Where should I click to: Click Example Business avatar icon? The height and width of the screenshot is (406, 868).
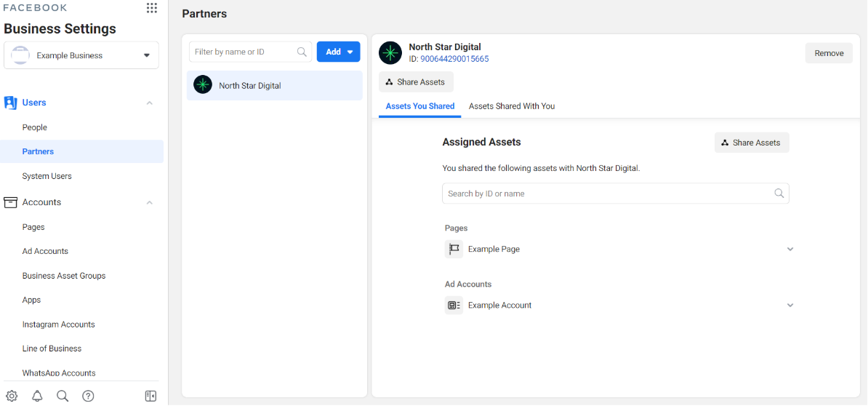20,55
